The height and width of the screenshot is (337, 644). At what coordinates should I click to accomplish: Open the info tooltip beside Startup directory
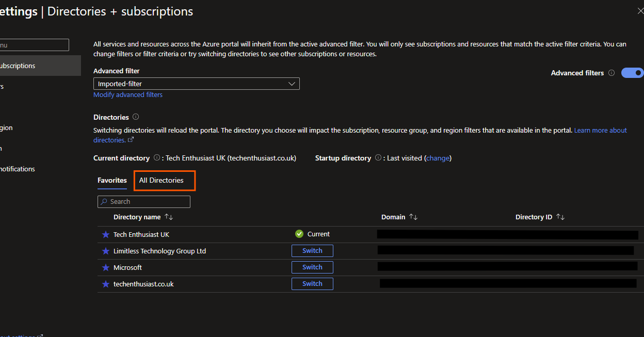(x=378, y=158)
